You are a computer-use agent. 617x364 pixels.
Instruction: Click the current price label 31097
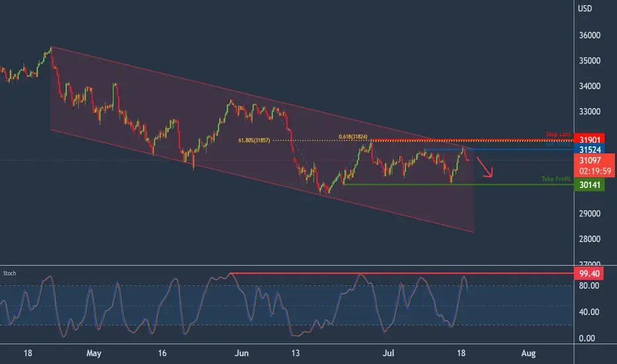click(590, 160)
